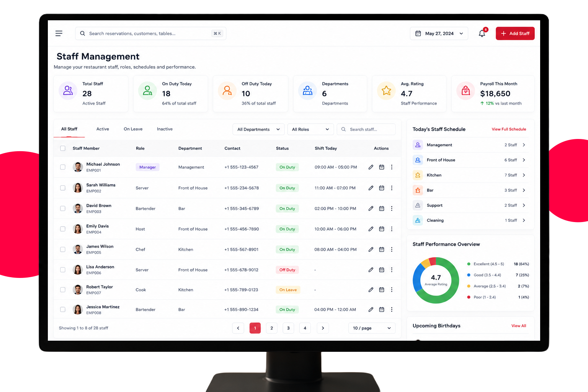Select Emily Davis' row checkbox

pyautogui.click(x=63, y=229)
